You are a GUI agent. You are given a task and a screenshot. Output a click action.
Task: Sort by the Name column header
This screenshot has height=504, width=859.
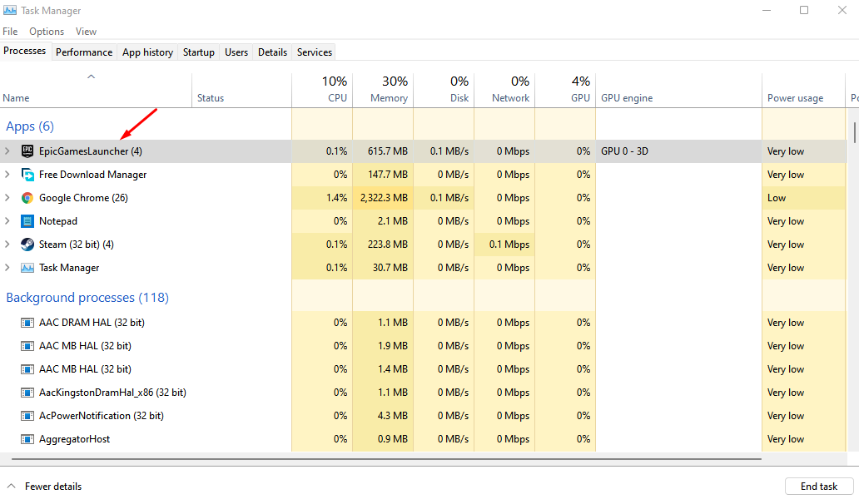(x=96, y=91)
